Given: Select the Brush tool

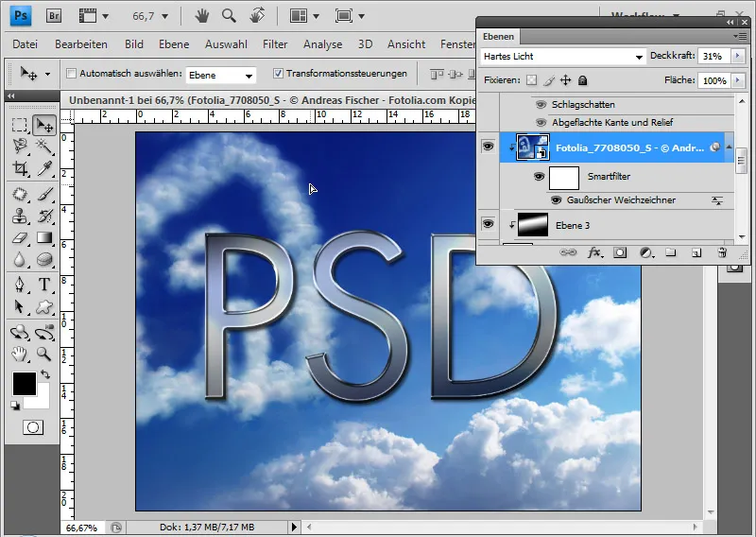Looking at the screenshot, I should [x=44, y=194].
